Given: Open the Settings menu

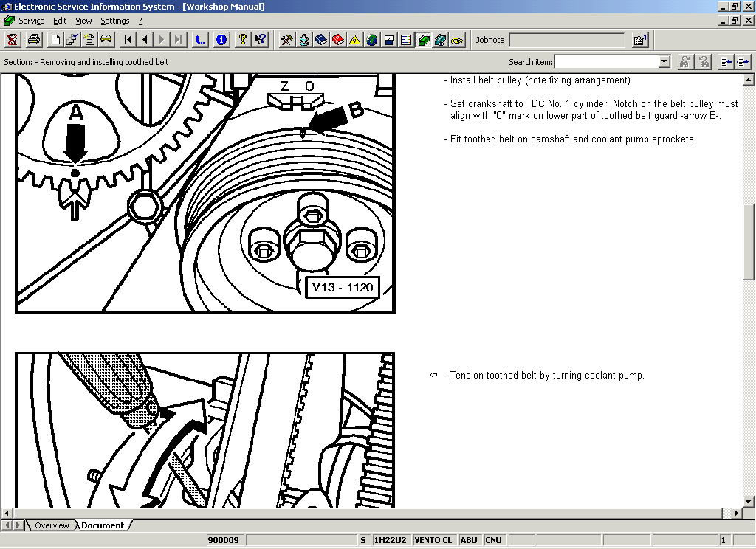Looking at the screenshot, I should [114, 21].
